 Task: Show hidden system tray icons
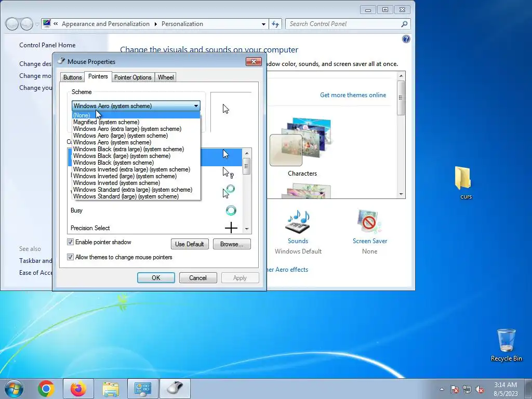[x=442, y=389]
